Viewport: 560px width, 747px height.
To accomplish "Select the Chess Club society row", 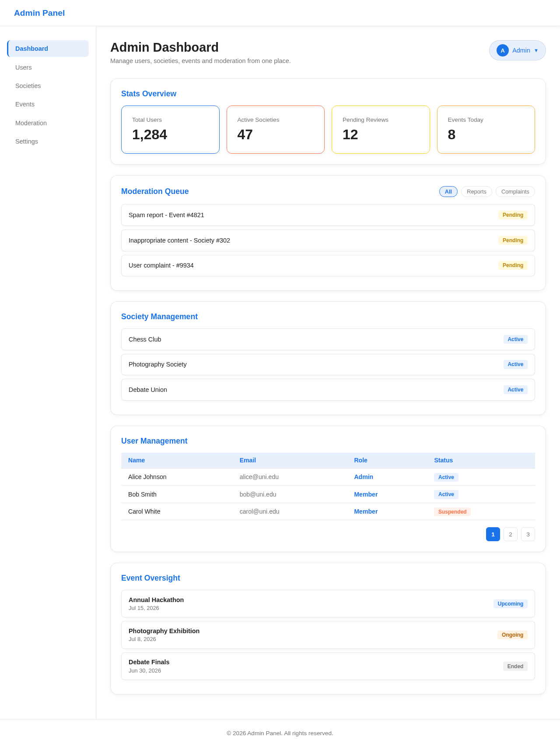I will point(328,339).
